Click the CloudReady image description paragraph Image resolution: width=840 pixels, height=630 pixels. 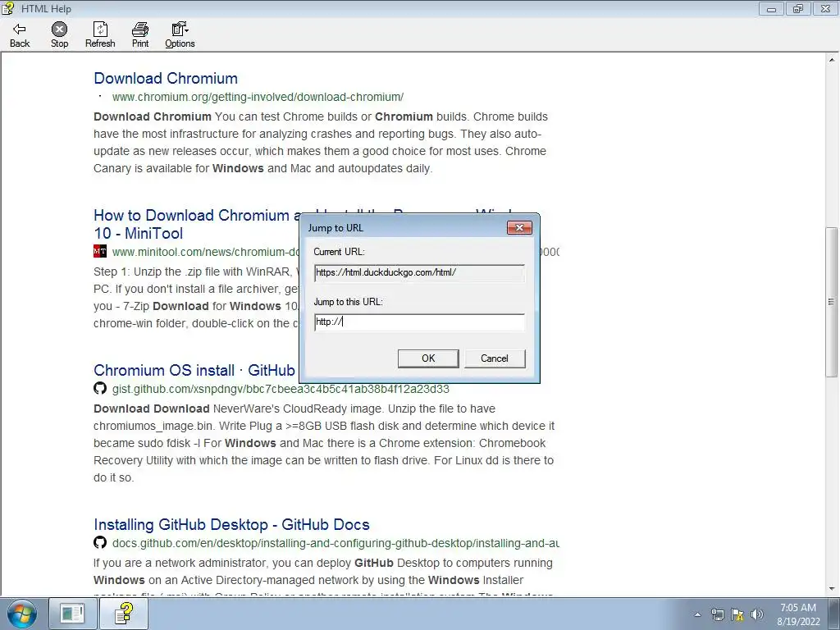[324, 443]
